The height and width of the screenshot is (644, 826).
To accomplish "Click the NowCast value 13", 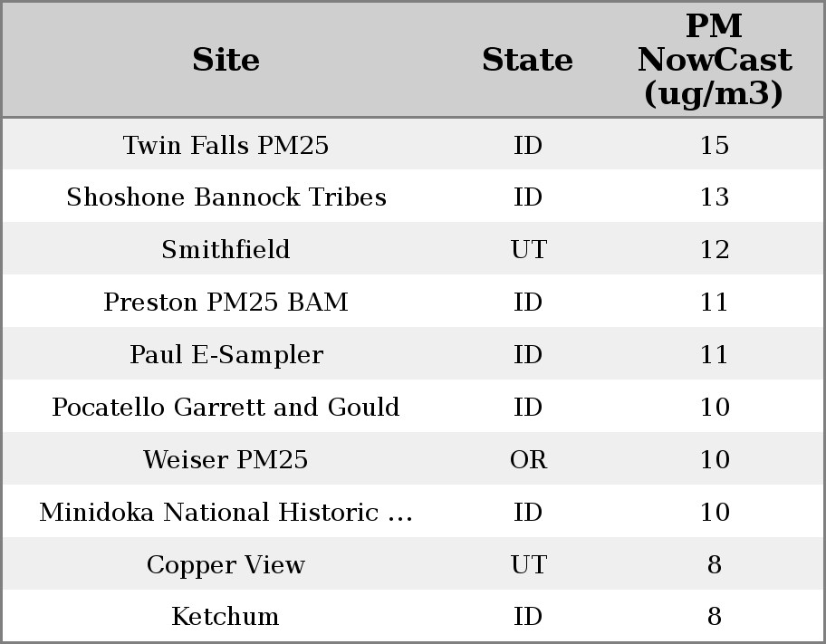I will pos(714,197).
